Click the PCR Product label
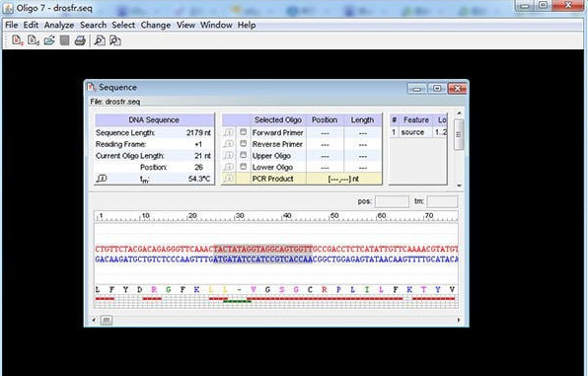 click(272, 179)
